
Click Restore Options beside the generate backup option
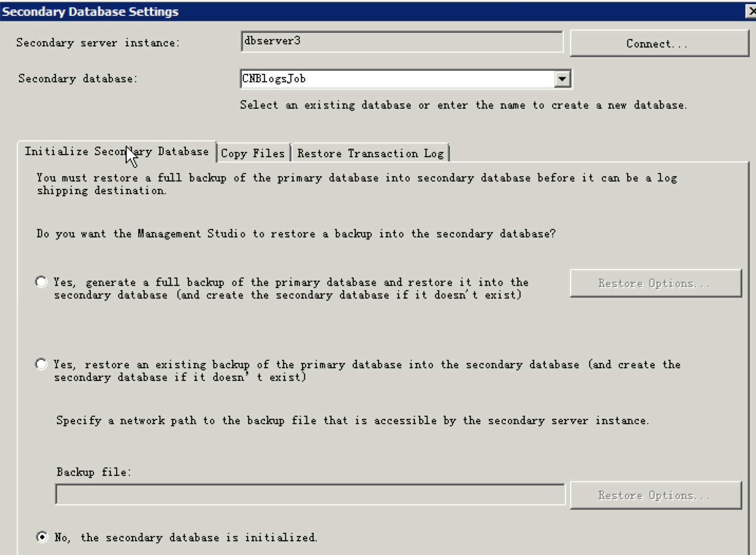pyautogui.click(x=655, y=283)
